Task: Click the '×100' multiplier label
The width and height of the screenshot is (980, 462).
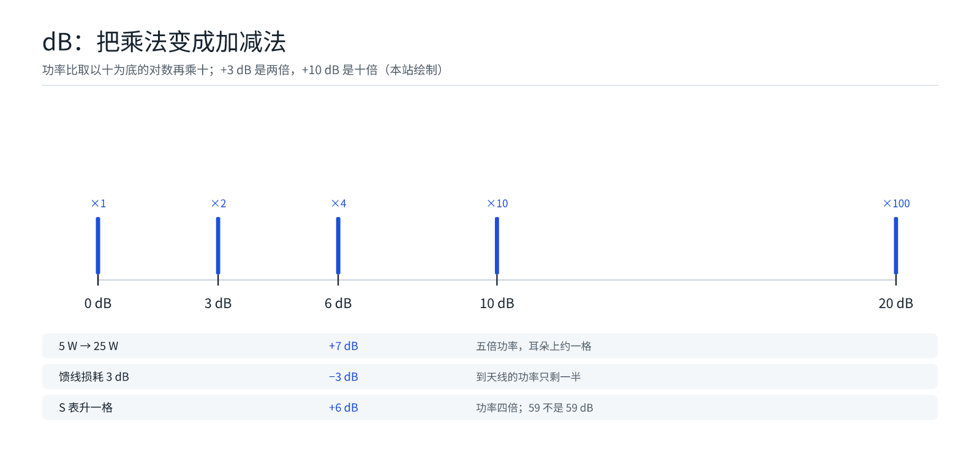Action: pyautogui.click(x=896, y=203)
